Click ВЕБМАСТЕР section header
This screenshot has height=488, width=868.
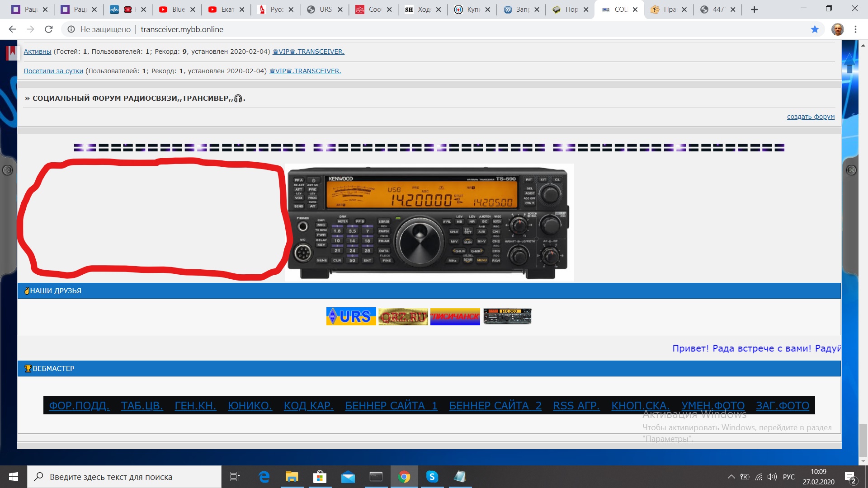429,369
